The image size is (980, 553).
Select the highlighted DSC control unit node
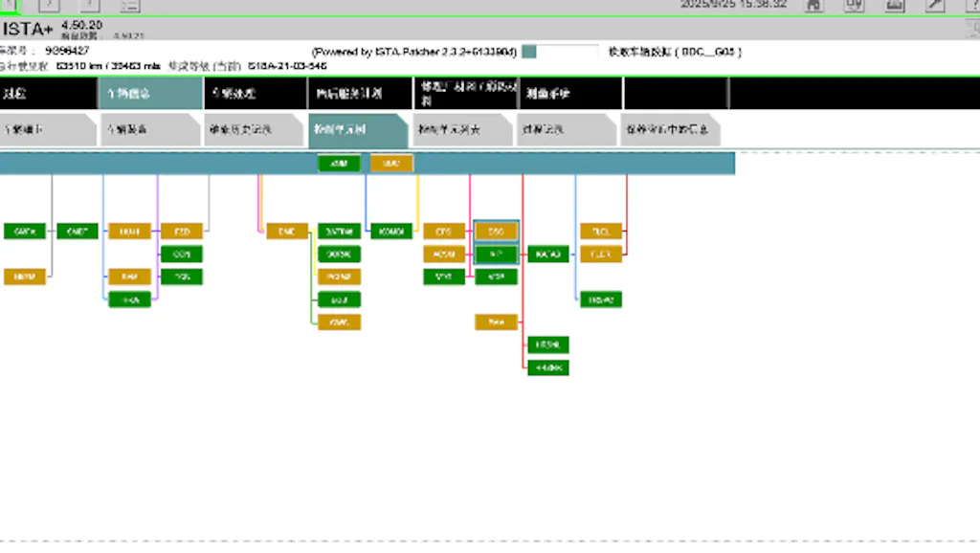[496, 232]
